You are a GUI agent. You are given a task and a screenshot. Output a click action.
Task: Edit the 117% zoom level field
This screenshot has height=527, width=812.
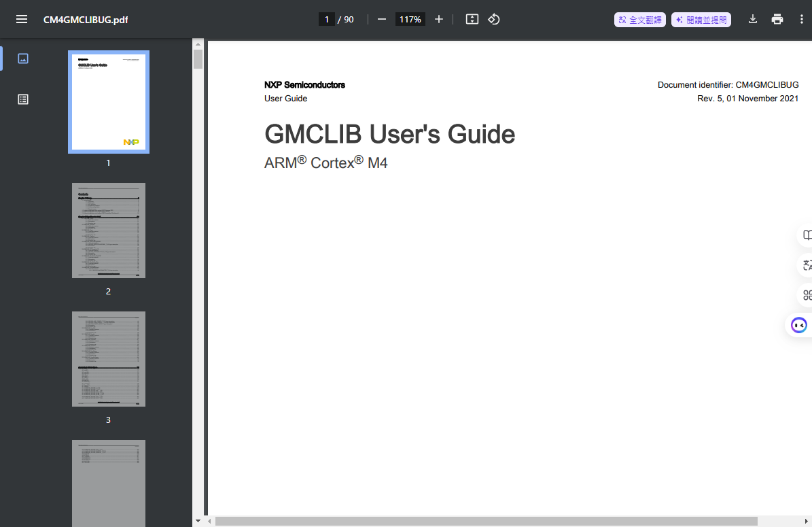click(410, 19)
